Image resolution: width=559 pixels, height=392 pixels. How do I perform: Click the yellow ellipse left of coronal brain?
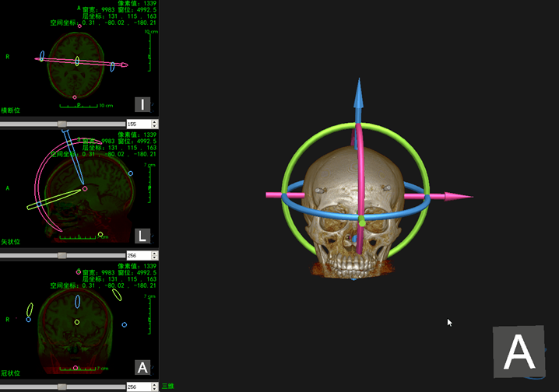30,310
